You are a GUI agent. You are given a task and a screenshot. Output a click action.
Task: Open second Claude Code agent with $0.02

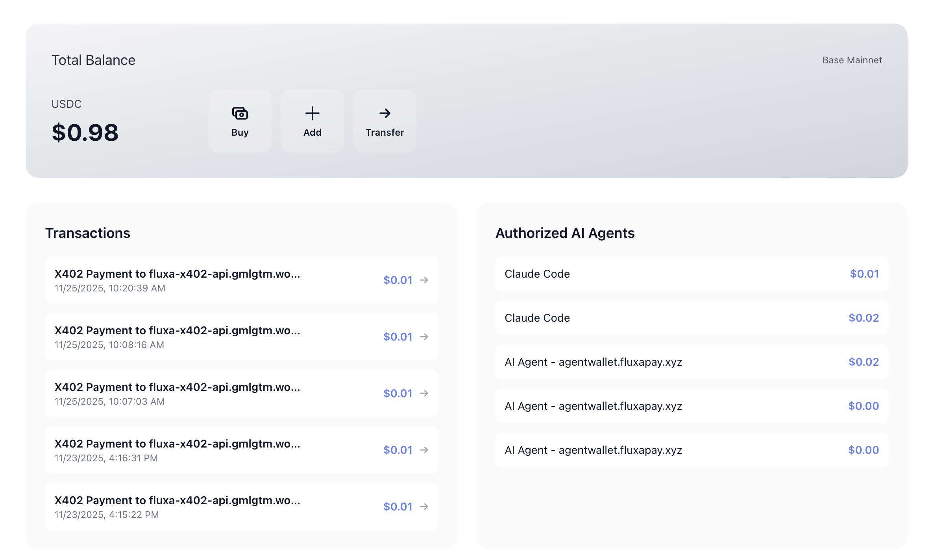pos(691,318)
